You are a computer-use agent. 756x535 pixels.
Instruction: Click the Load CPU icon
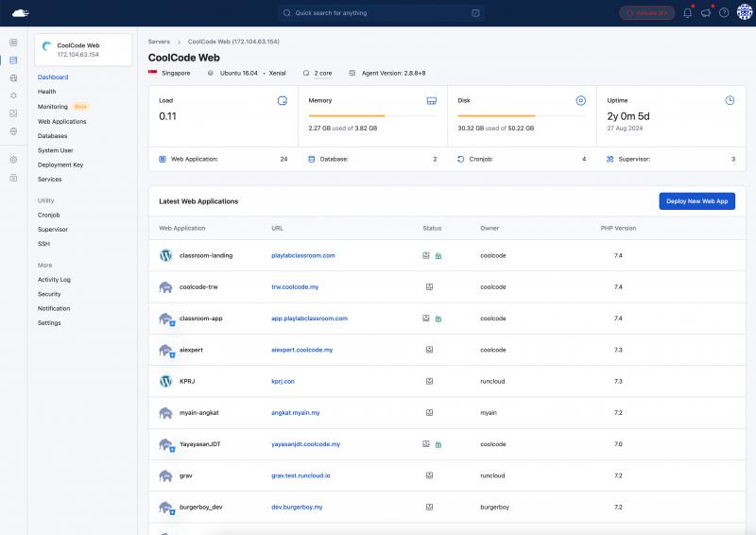(x=282, y=100)
